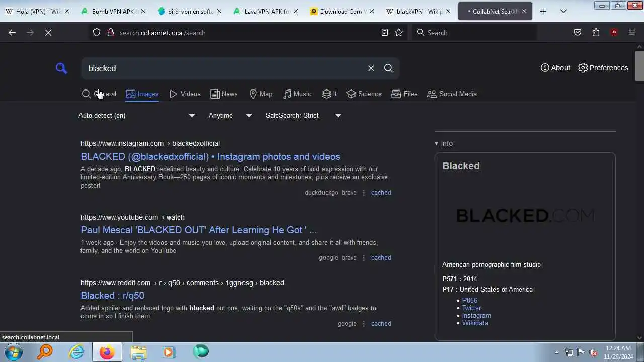
Task: Click the browser Search box
Action: [474, 32]
